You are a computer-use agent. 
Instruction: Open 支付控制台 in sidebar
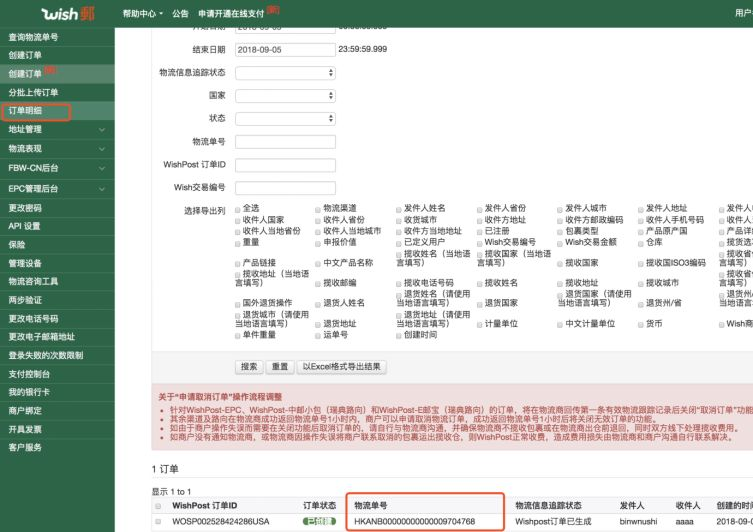pyautogui.click(x=57, y=374)
